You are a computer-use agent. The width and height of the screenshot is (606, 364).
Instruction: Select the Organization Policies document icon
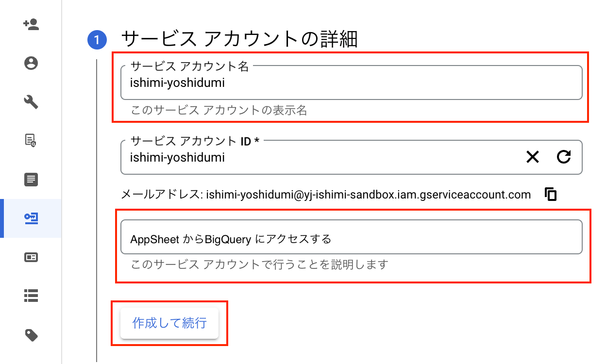pyautogui.click(x=31, y=180)
